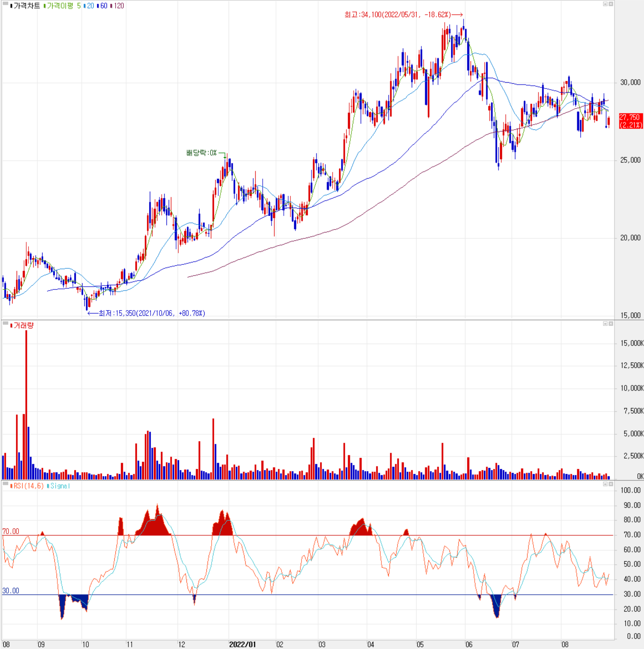Click the cyan Signal color marker

pyautogui.click(x=48, y=486)
